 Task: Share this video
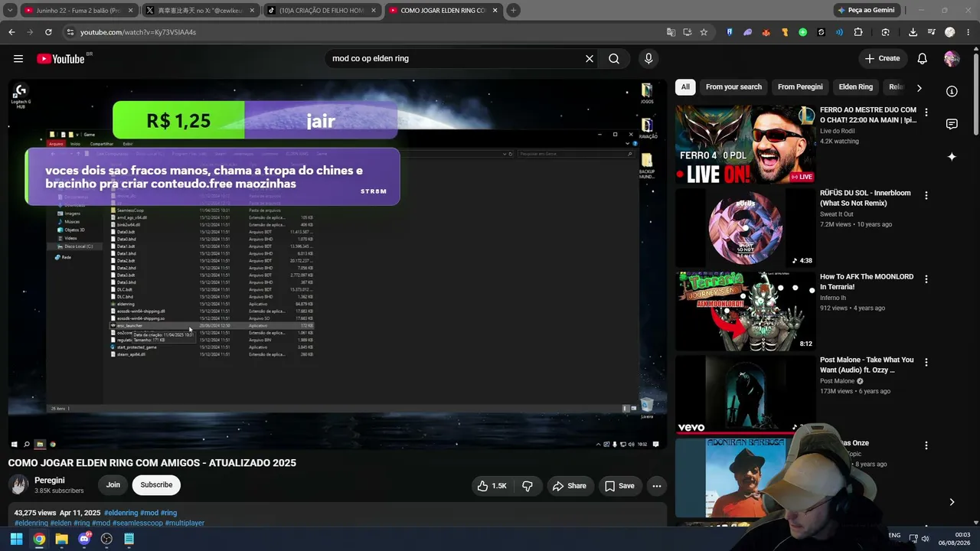coord(570,486)
